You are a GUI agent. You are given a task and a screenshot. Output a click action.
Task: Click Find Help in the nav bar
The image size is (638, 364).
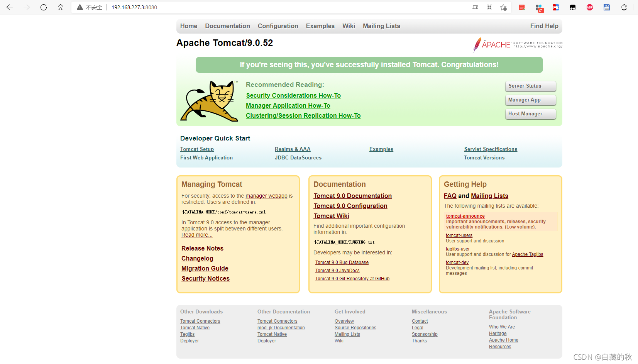pyautogui.click(x=544, y=26)
